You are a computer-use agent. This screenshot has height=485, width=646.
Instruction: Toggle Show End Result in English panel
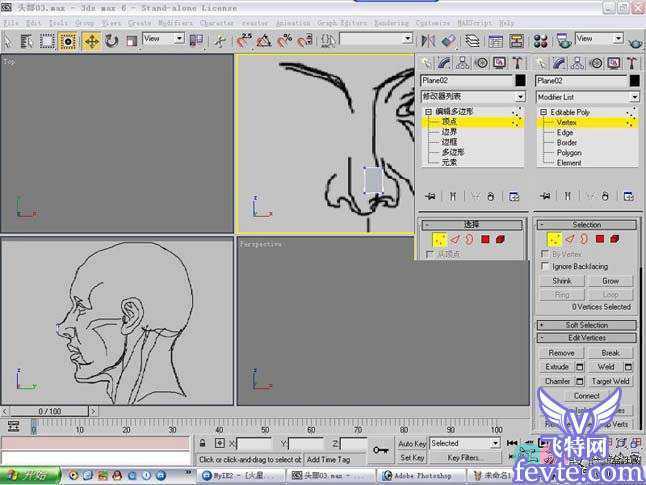[x=568, y=196]
